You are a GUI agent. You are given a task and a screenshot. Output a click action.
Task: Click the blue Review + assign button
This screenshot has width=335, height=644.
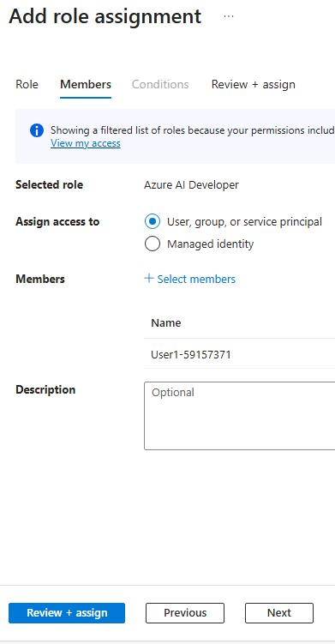(67, 613)
